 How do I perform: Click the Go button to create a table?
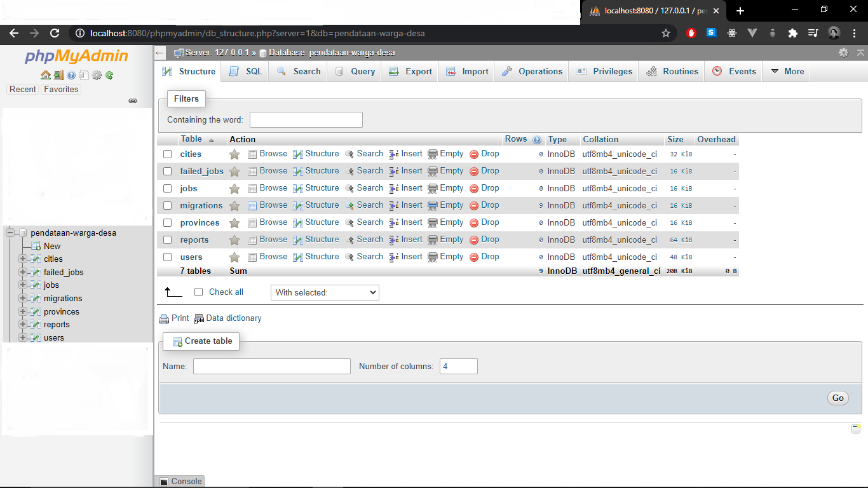point(837,398)
